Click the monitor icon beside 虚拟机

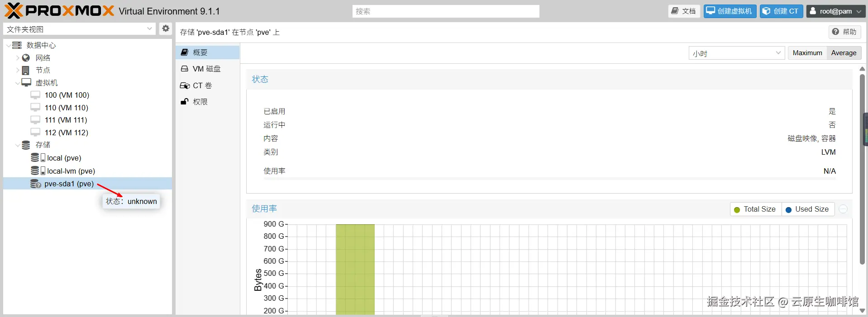click(x=26, y=82)
